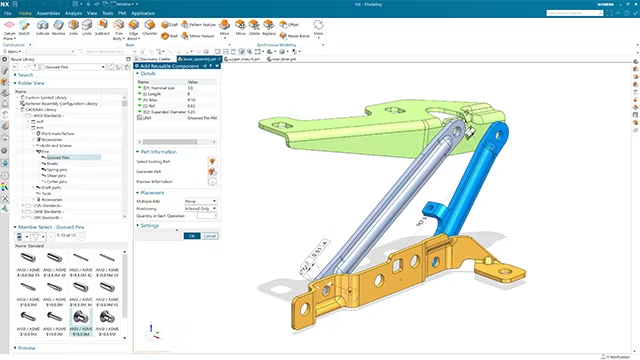Click Cancel in Add Reusable Component dialog

pyautogui.click(x=210, y=236)
